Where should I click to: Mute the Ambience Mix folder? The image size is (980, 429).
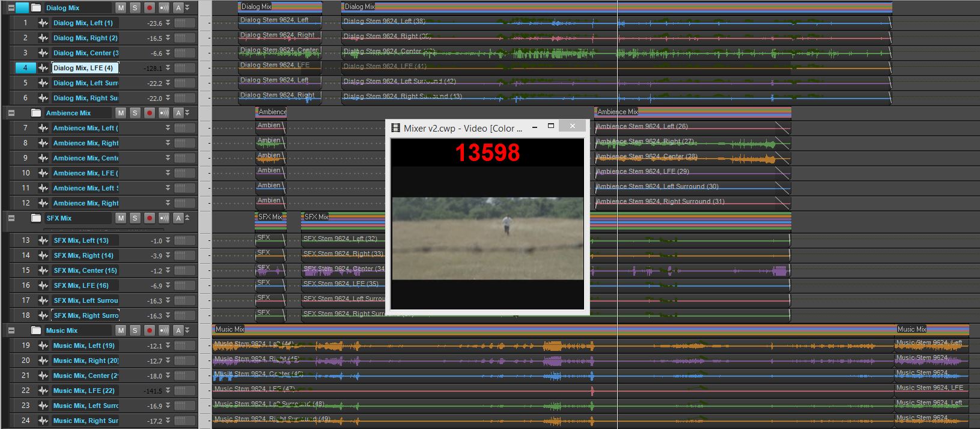pyautogui.click(x=121, y=113)
